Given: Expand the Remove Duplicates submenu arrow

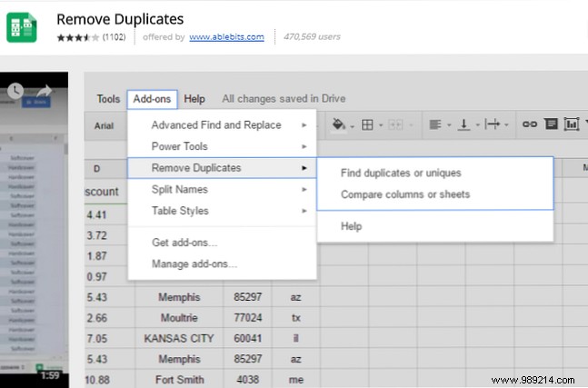Looking at the screenshot, I should [x=304, y=167].
